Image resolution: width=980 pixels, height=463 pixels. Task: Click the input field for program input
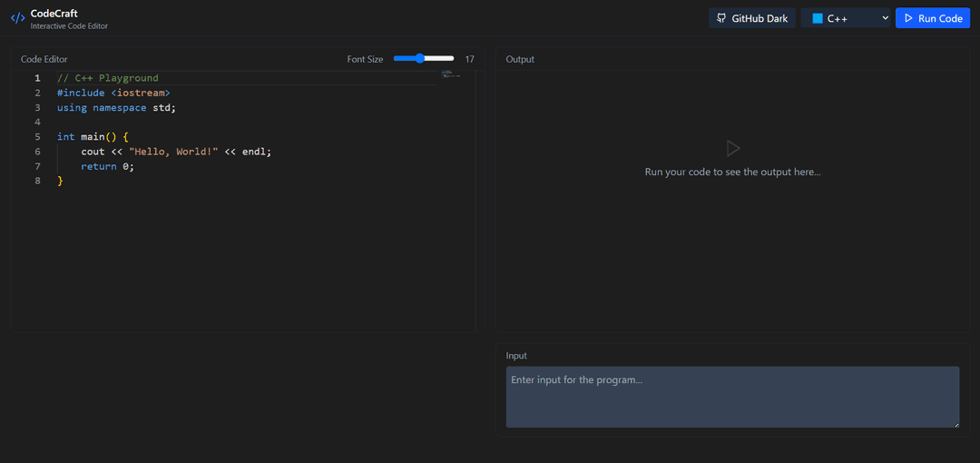pos(732,397)
